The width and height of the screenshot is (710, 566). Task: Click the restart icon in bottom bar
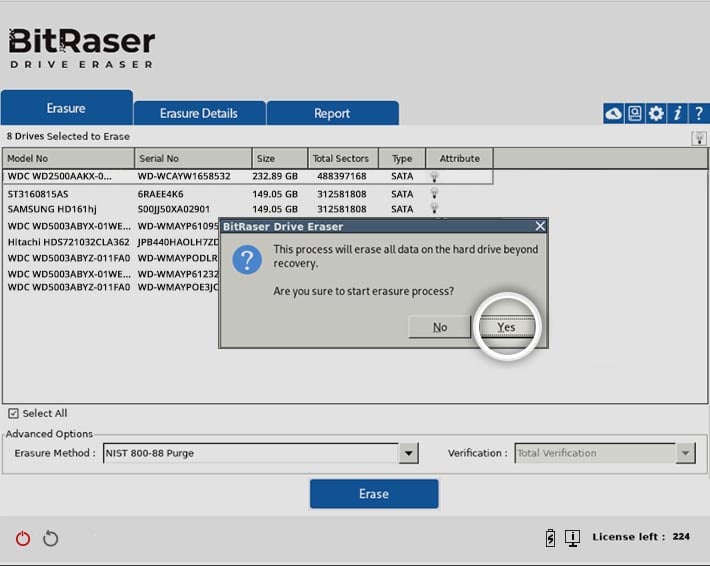coord(50,538)
